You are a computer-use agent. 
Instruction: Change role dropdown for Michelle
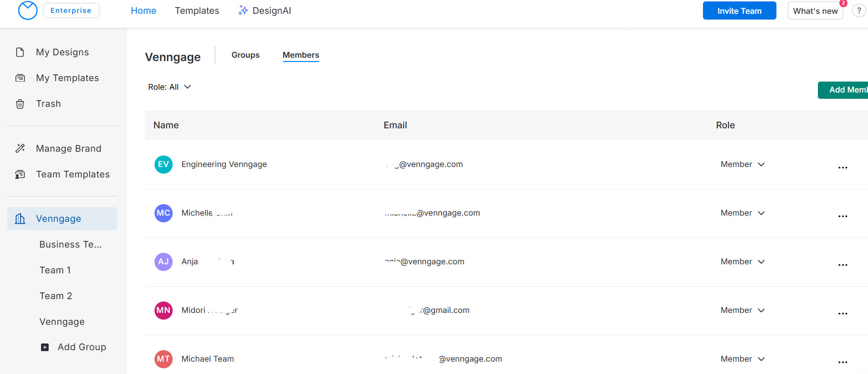point(743,213)
